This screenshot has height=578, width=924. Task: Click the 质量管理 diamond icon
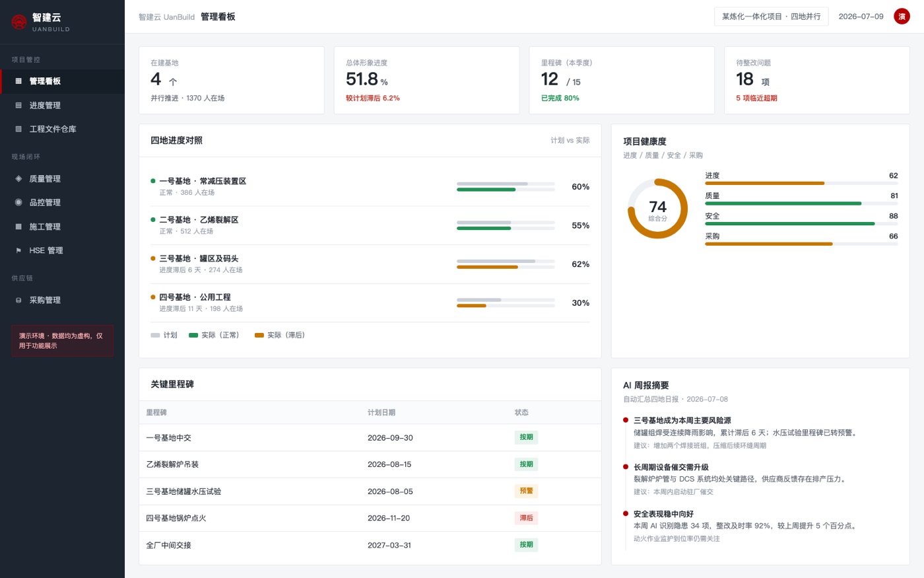[18, 178]
